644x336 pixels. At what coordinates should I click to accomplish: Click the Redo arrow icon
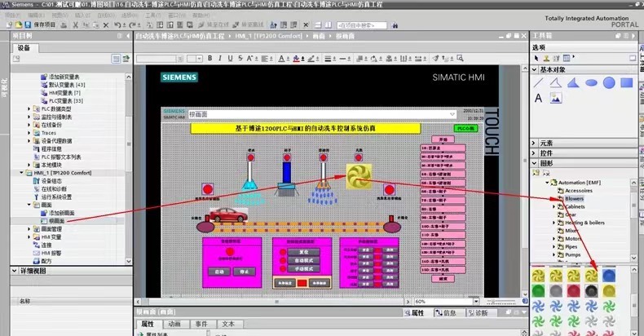tap(132, 25)
